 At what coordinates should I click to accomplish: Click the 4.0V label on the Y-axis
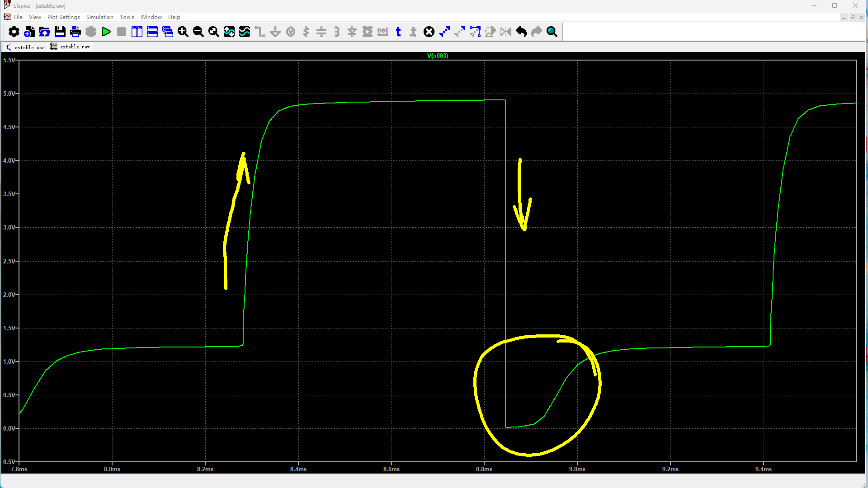[x=9, y=161]
